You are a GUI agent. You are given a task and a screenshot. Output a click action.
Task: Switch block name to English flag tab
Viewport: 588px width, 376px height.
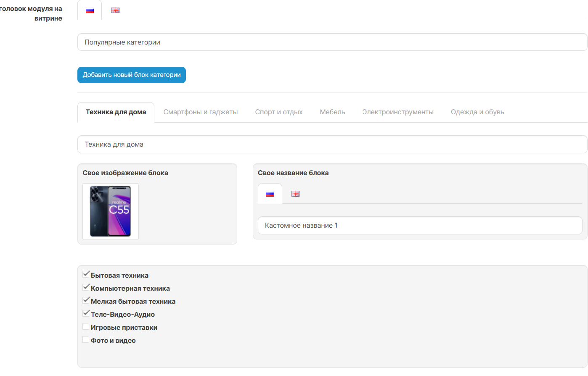pos(296,194)
